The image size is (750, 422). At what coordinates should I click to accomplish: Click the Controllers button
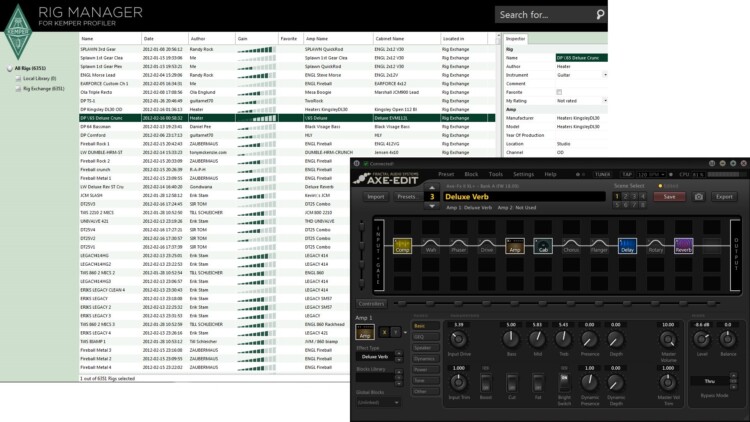click(371, 304)
